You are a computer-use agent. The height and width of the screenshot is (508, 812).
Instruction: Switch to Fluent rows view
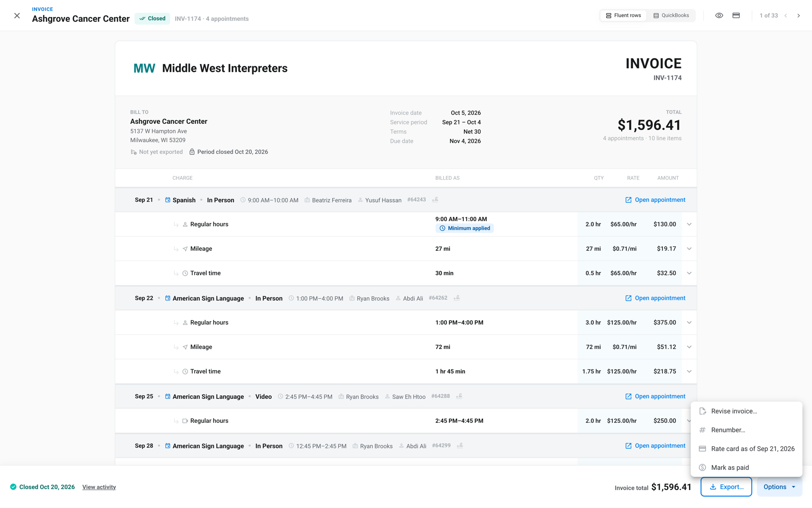tap(623, 16)
